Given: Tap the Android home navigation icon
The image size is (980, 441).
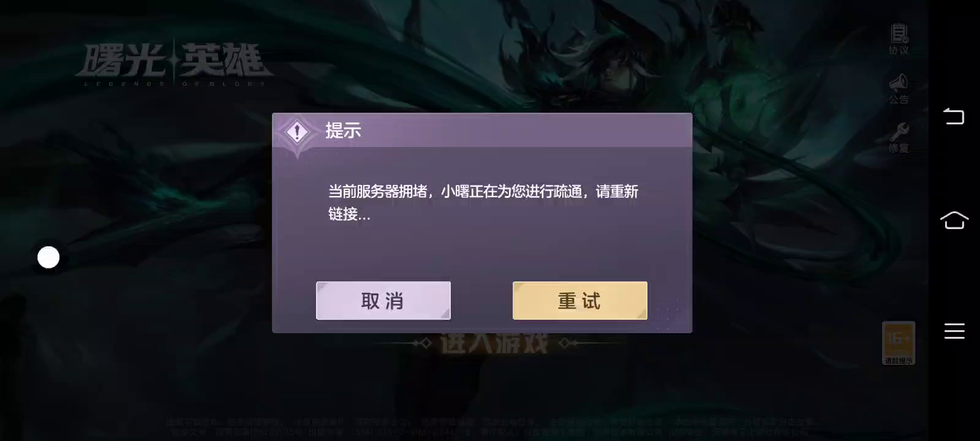Looking at the screenshot, I should click(x=954, y=220).
